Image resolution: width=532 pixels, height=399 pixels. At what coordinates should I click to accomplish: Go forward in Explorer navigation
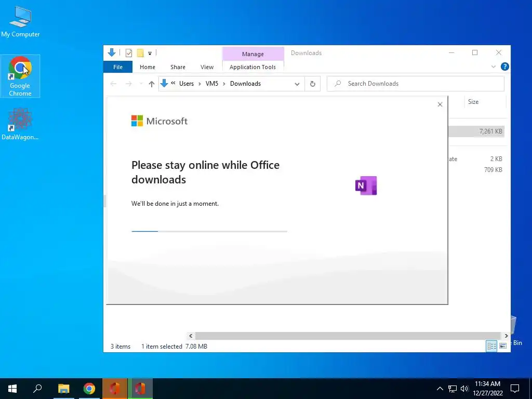click(129, 84)
